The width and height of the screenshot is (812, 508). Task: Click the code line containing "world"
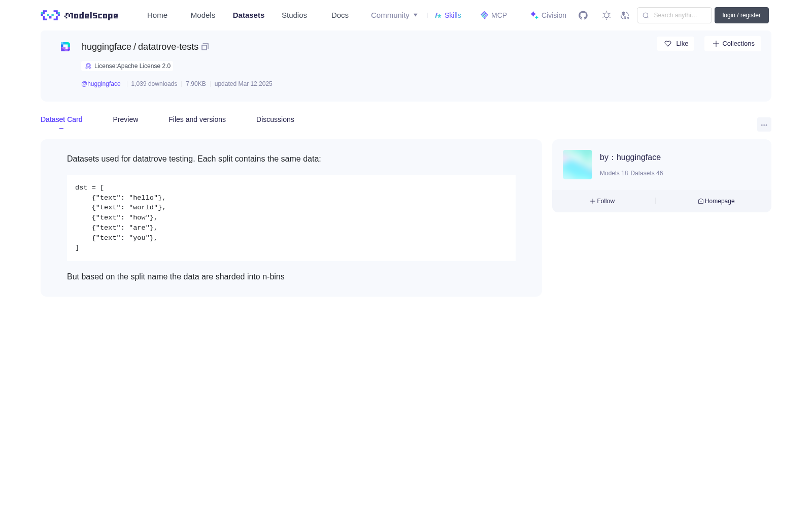click(x=129, y=207)
